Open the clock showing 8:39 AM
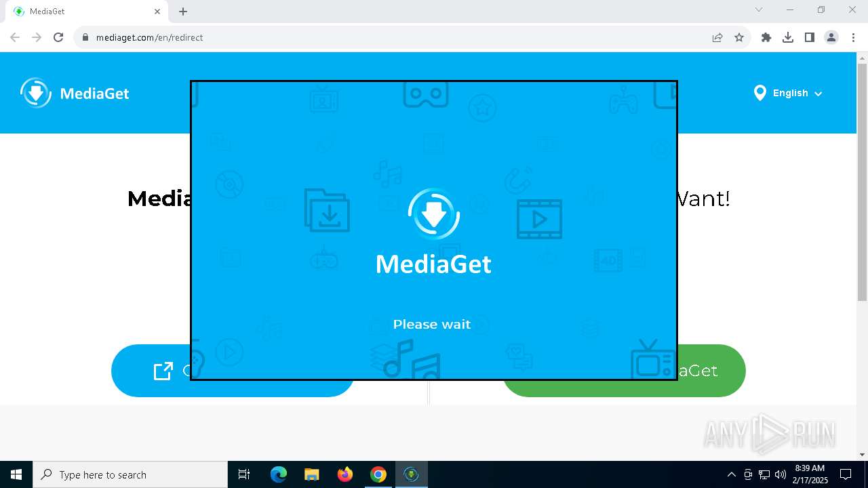The image size is (868, 488). (x=810, y=474)
